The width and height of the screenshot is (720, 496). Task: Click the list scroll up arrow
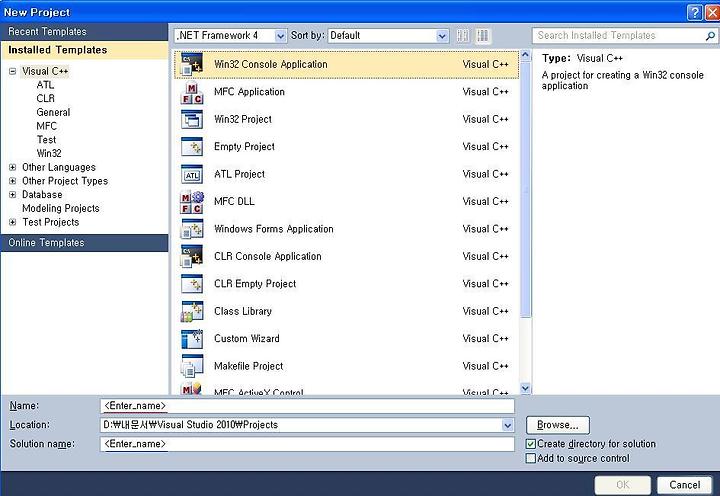tap(526, 56)
